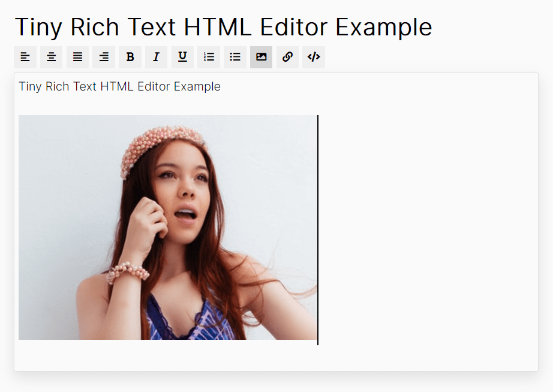Apply justify alignment from the toolbar
This screenshot has width=553, height=392.
click(77, 57)
